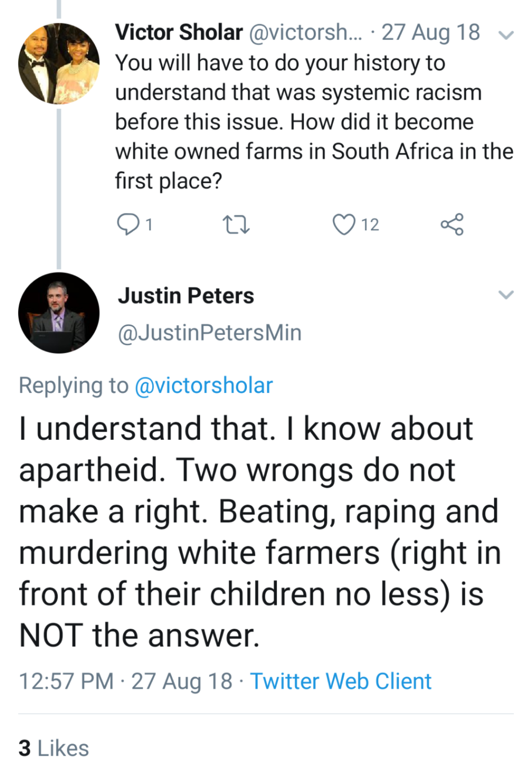Image resolution: width=532 pixels, height=777 pixels.
Task: Click Justin Peters' reply text about apartheid
Action: (x=258, y=531)
